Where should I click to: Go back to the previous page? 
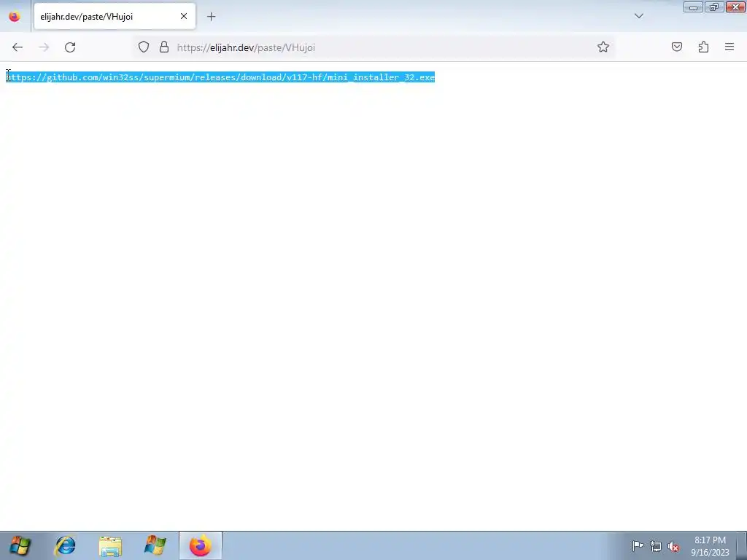click(x=18, y=47)
